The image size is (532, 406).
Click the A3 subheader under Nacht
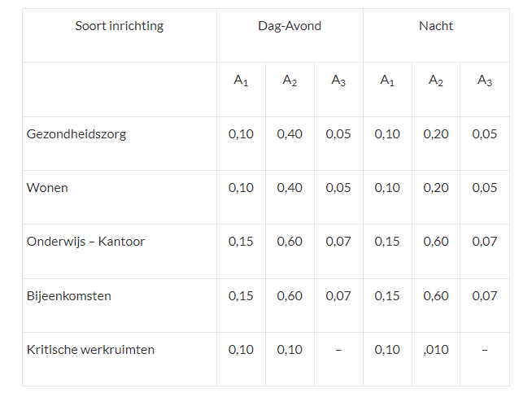pyautogui.click(x=485, y=81)
